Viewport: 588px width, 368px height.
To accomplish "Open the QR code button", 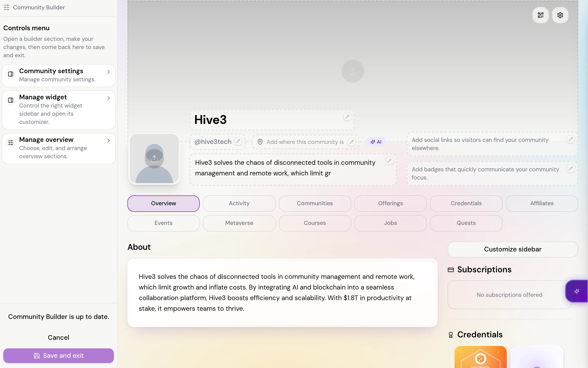I will [540, 15].
